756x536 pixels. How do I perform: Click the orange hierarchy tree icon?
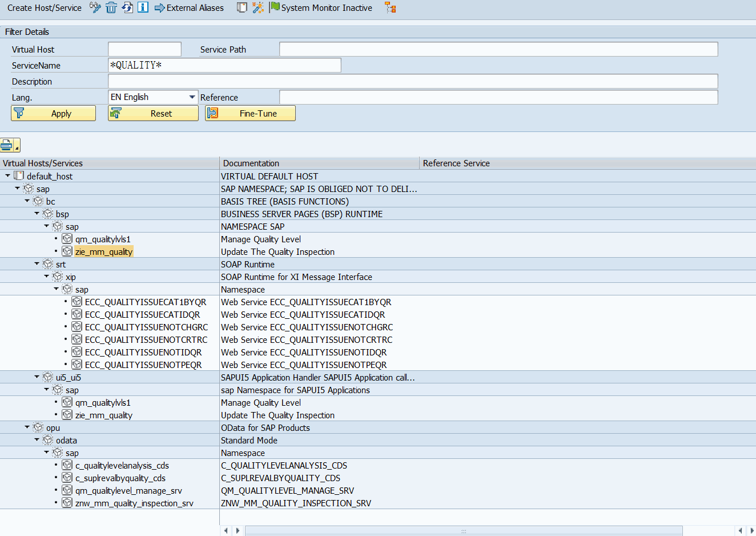point(391,7)
